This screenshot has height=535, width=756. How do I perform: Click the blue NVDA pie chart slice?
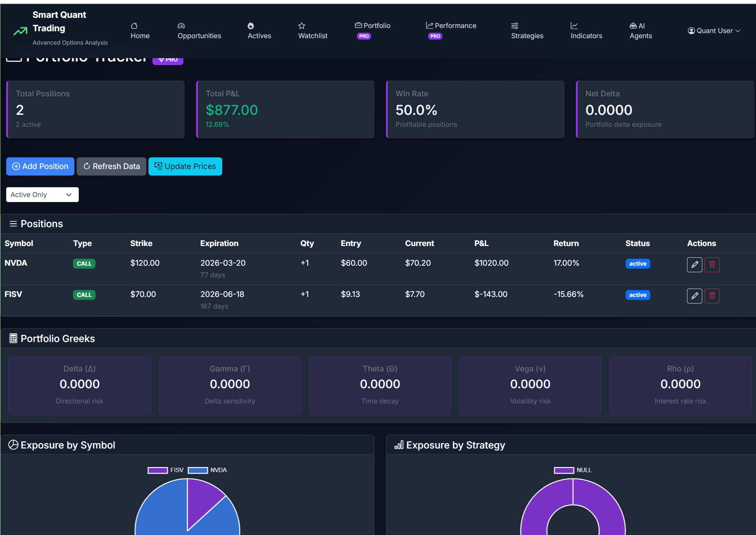click(160, 509)
